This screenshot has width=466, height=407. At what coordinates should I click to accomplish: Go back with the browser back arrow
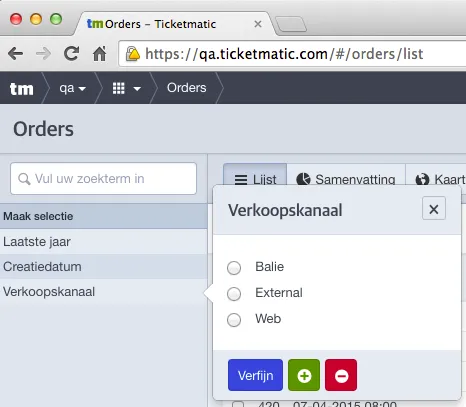point(16,53)
